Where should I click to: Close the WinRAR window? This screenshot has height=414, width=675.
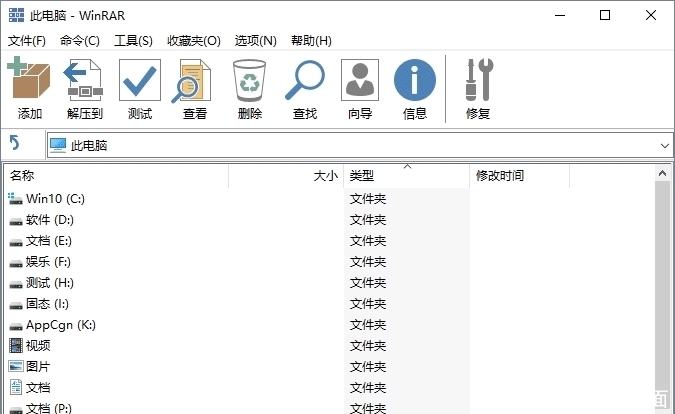(x=651, y=15)
